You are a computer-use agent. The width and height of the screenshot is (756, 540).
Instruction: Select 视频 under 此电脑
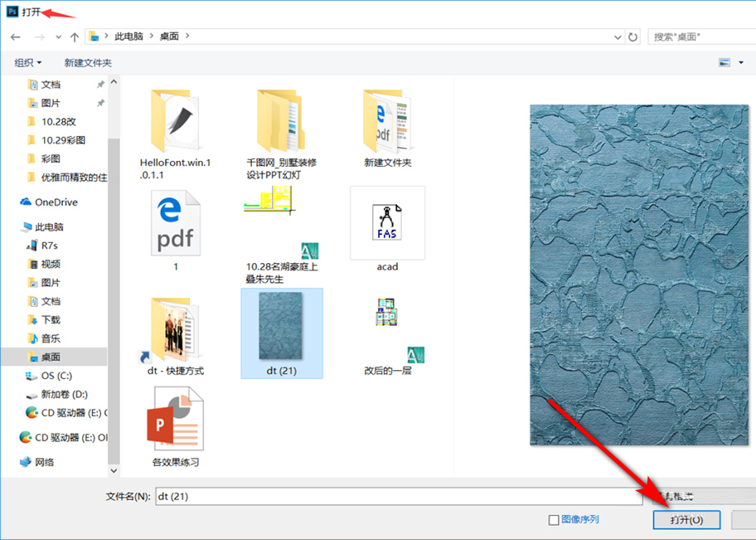tap(51, 264)
